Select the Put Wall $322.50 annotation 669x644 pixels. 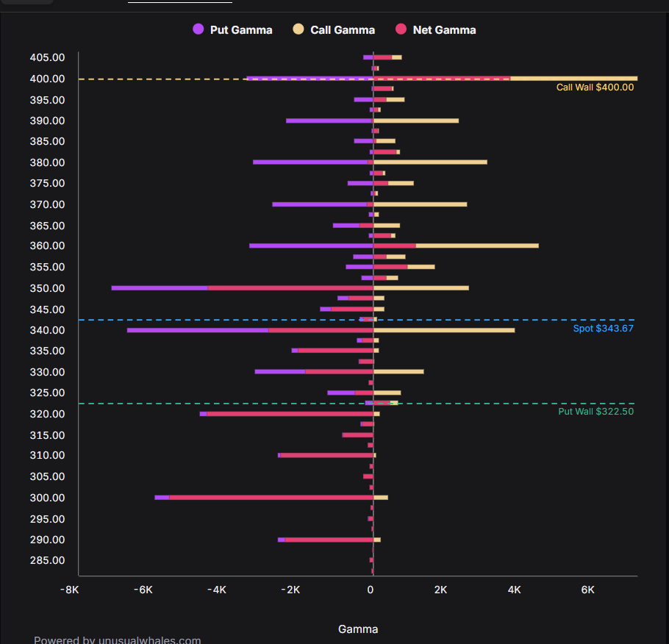(x=596, y=412)
